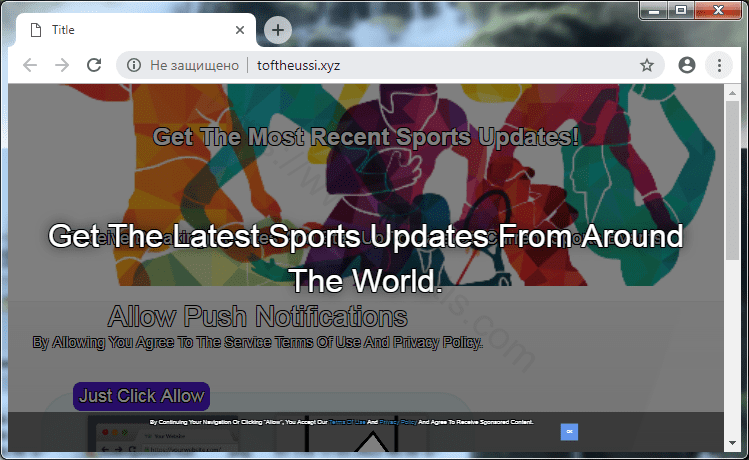Viewport: 749px width, 460px height.
Task: Click the Allow Push Notifications heading
Action: [x=257, y=317]
